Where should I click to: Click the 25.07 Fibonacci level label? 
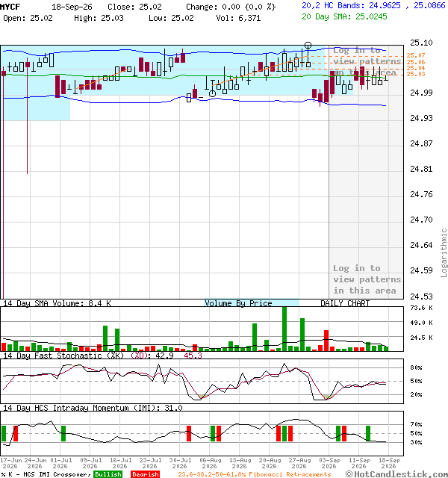pos(416,55)
